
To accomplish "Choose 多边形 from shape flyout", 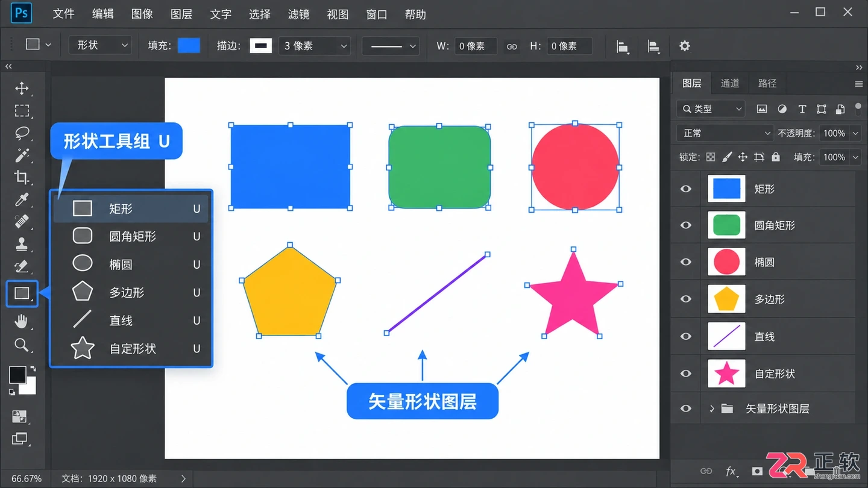I will pos(132,292).
